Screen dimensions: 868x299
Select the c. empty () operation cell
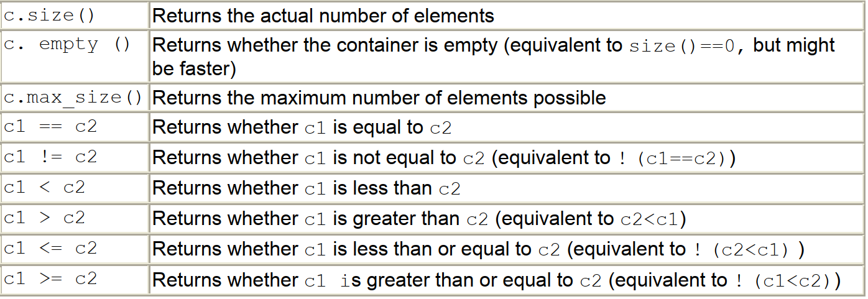[x=67, y=45]
